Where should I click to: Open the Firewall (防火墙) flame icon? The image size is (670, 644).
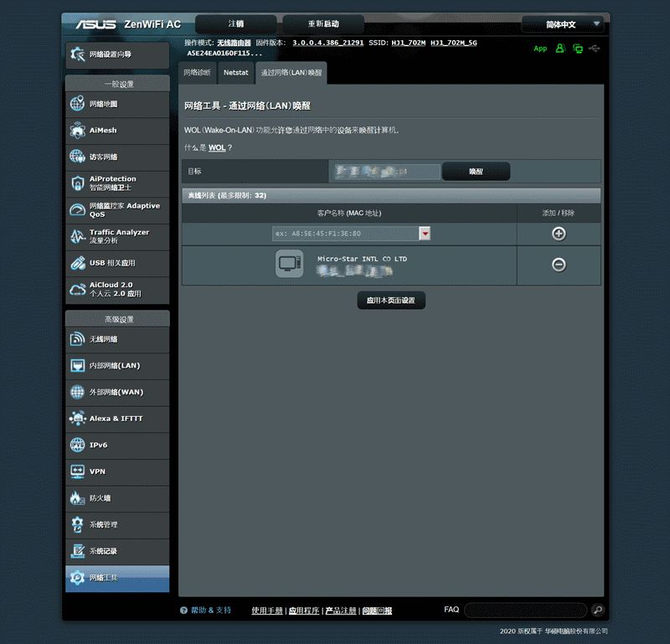(x=77, y=497)
